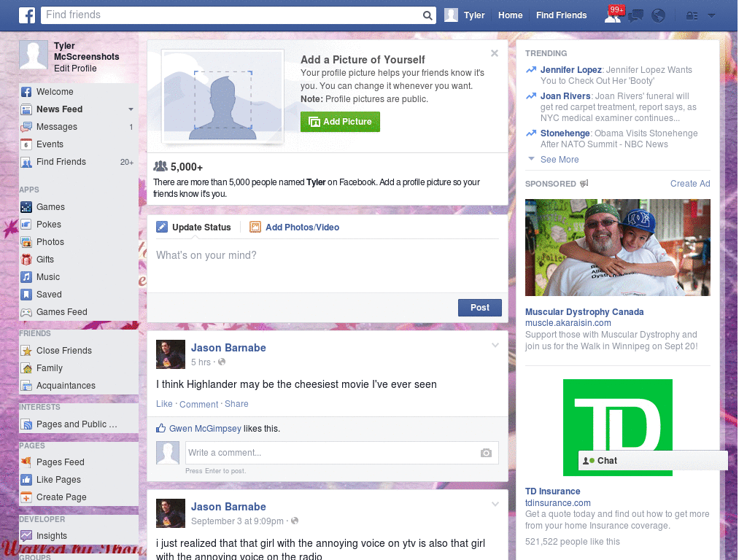
Task: Click the TD logo ad image
Action: pyautogui.click(x=617, y=427)
